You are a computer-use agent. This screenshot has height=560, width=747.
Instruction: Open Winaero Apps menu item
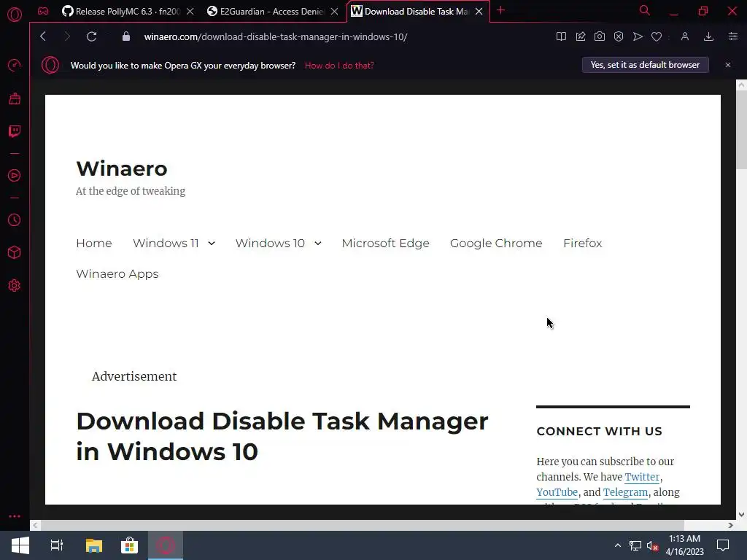pos(117,274)
